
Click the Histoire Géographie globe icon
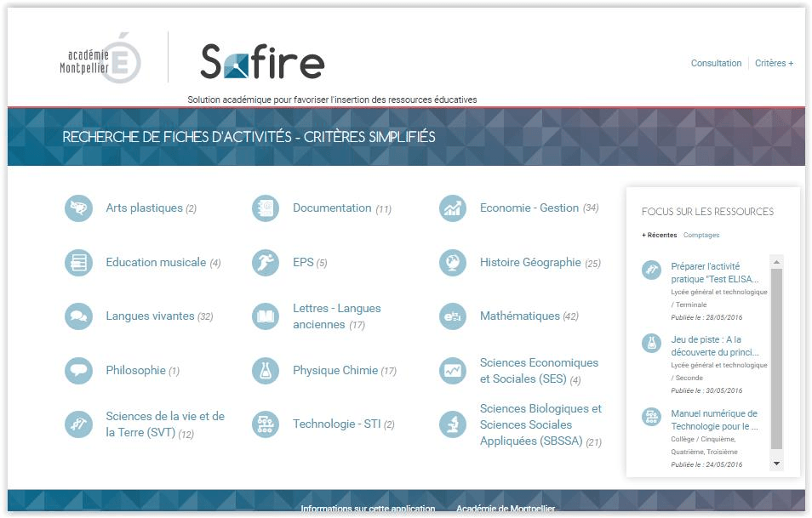[x=453, y=262]
